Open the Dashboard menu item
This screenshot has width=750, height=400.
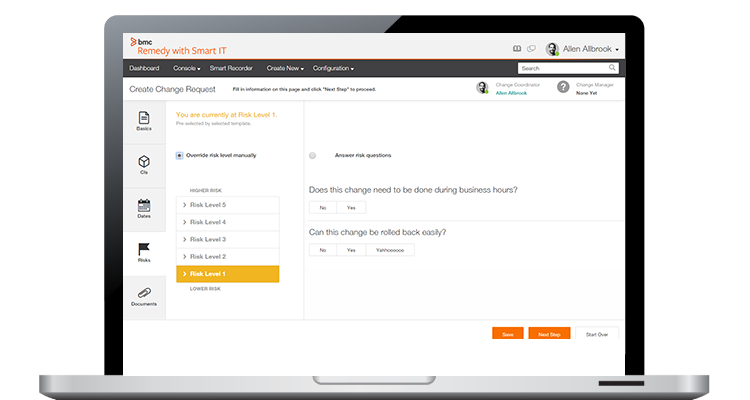[x=144, y=68]
